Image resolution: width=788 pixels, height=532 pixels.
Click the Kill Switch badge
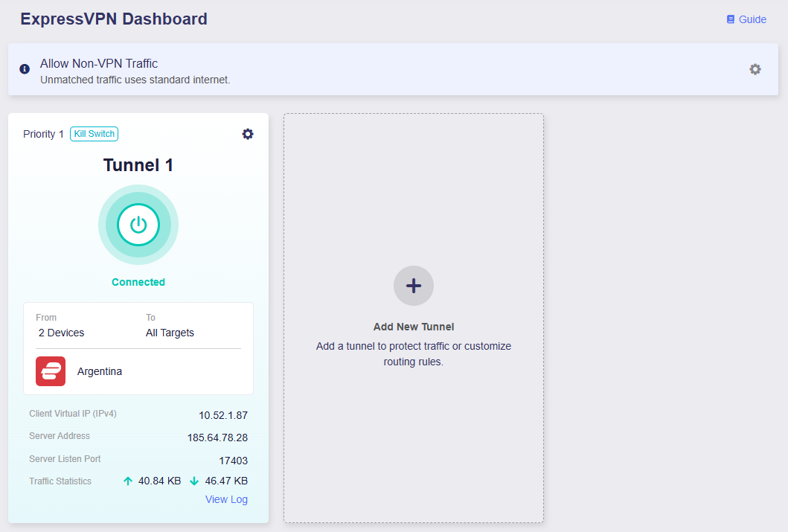[x=94, y=134]
